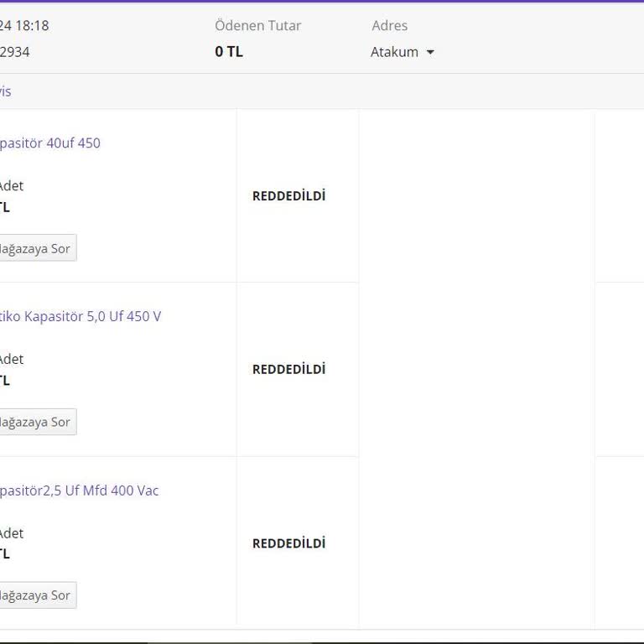Click the '0 TL' paid amount value
The width and height of the screenshot is (644, 644).
(229, 52)
